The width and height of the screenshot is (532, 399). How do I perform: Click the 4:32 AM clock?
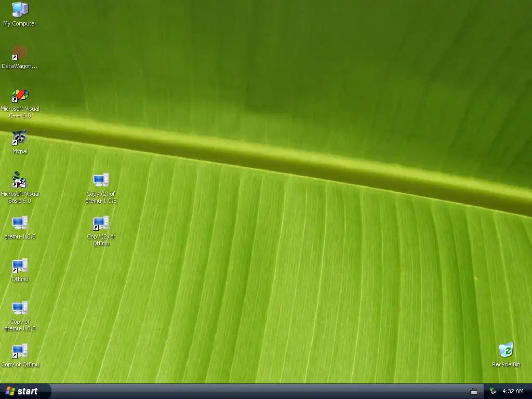(513, 391)
